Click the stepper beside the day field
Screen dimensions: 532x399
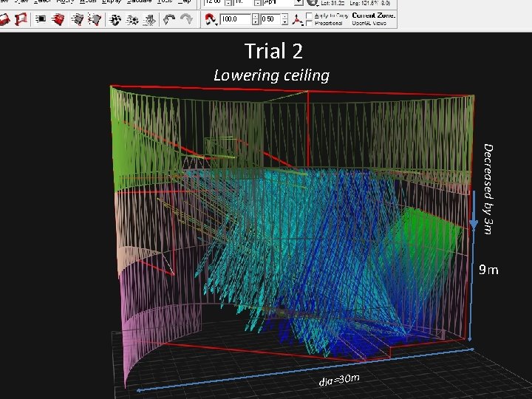pyautogui.click(x=258, y=3)
